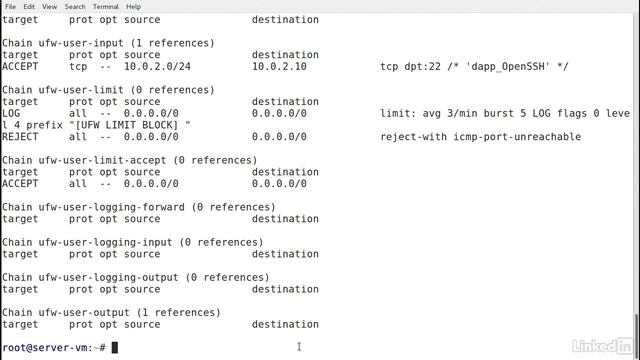
Task: Open the Edit menu
Action: click(29, 7)
